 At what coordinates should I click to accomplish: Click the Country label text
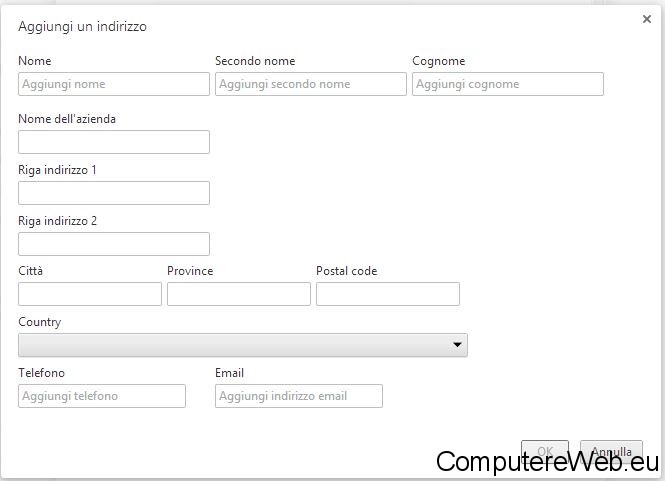[39, 322]
